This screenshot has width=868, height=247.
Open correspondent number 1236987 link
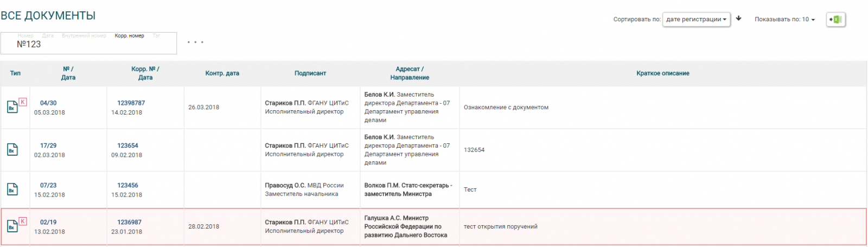pos(129,222)
